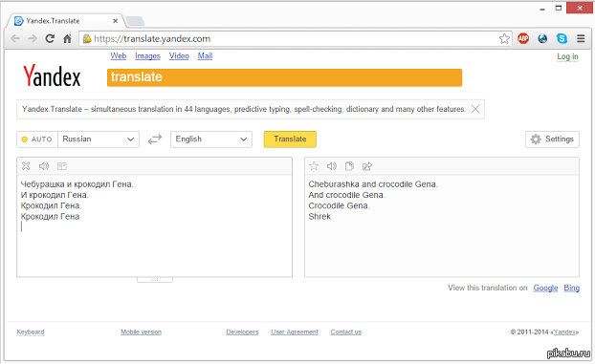Maximize the browser window
Viewport: 595px width, 364px height.
click(x=559, y=8)
